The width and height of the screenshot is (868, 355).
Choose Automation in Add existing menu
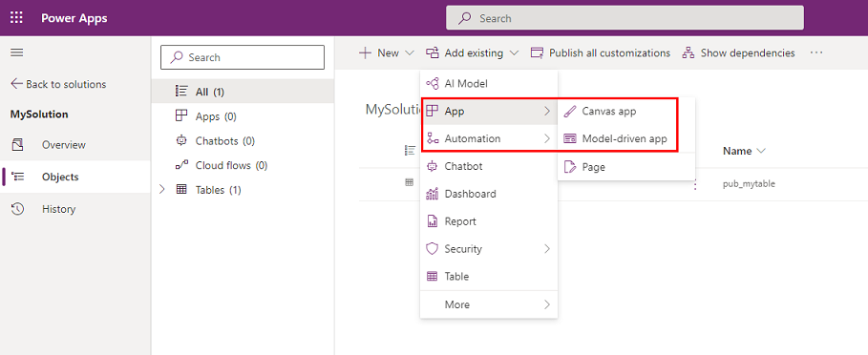click(x=489, y=138)
